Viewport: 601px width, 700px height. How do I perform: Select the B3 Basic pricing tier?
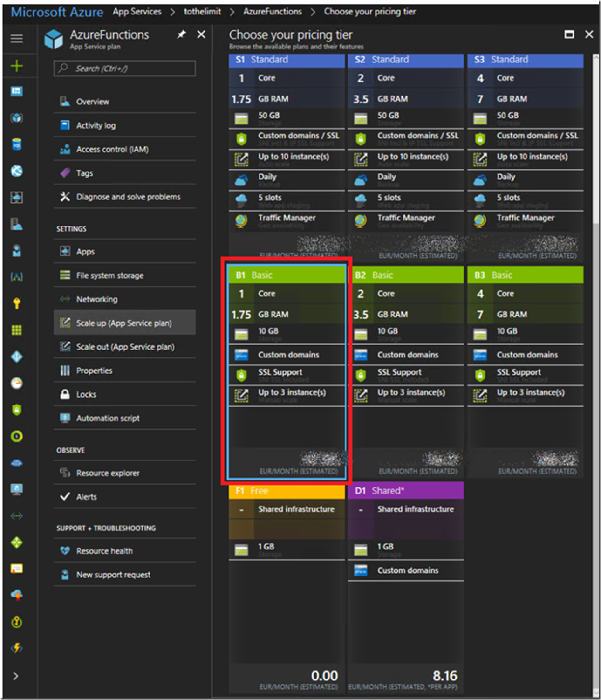[526, 372]
